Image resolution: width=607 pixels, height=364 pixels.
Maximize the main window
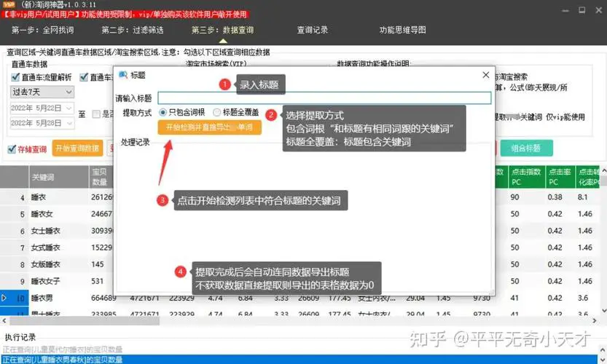pyautogui.click(x=581, y=10)
